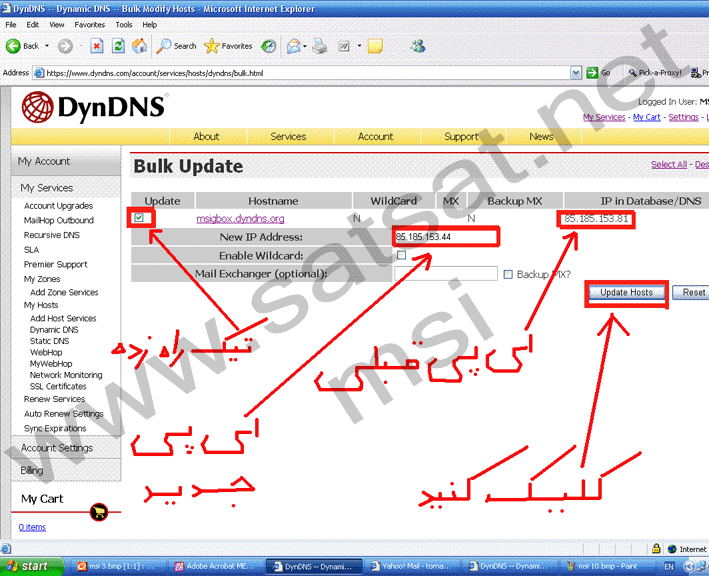Click the security padlock in status bar

pyautogui.click(x=656, y=548)
